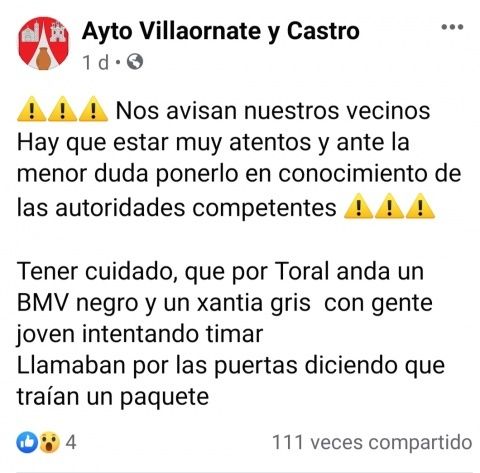
Task: Click the text BMV negro y un xantia gris
Action: pos(164,303)
